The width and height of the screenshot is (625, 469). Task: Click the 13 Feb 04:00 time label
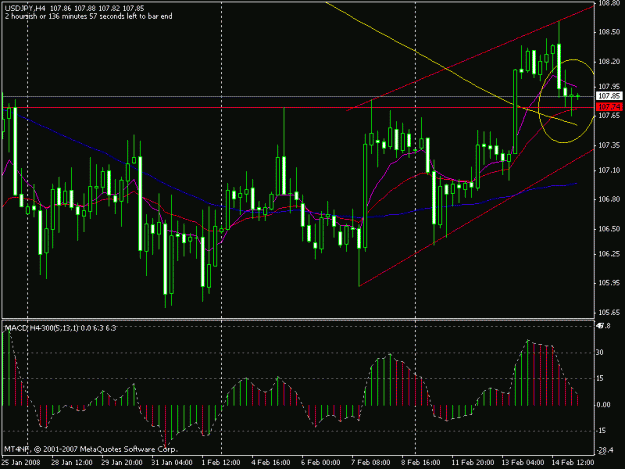523,463
